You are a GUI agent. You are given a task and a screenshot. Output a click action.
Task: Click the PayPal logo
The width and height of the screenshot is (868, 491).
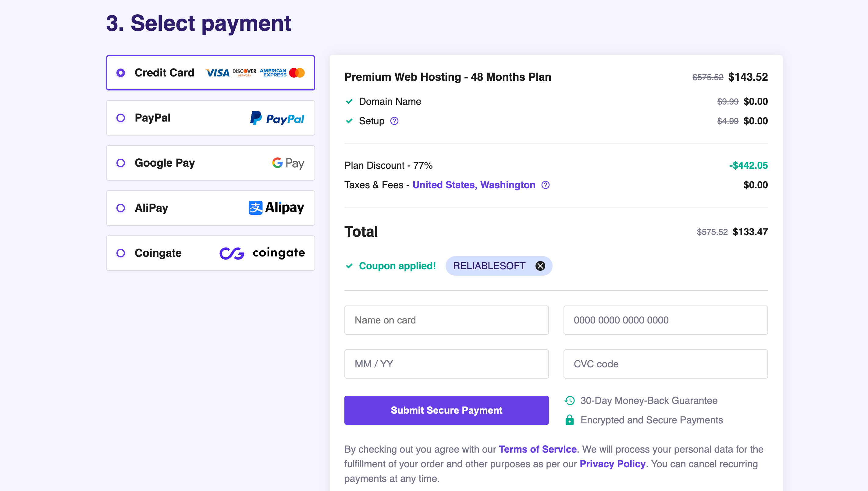(277, 118)
